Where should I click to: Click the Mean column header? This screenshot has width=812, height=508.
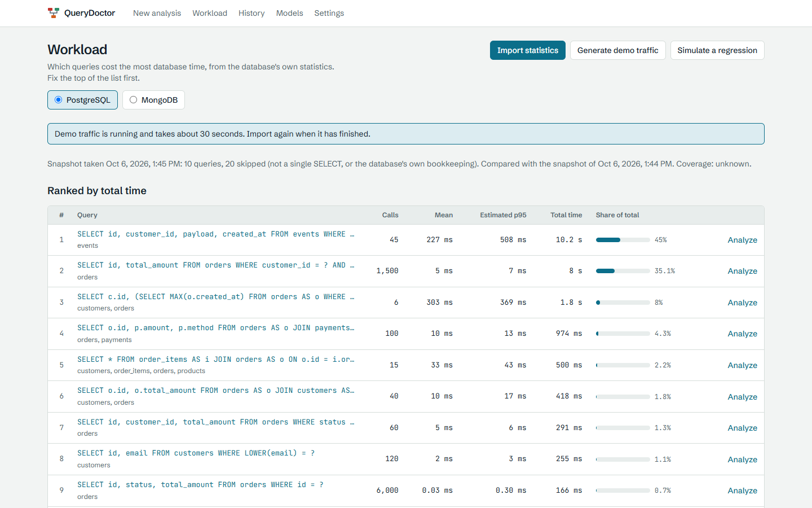444,215
